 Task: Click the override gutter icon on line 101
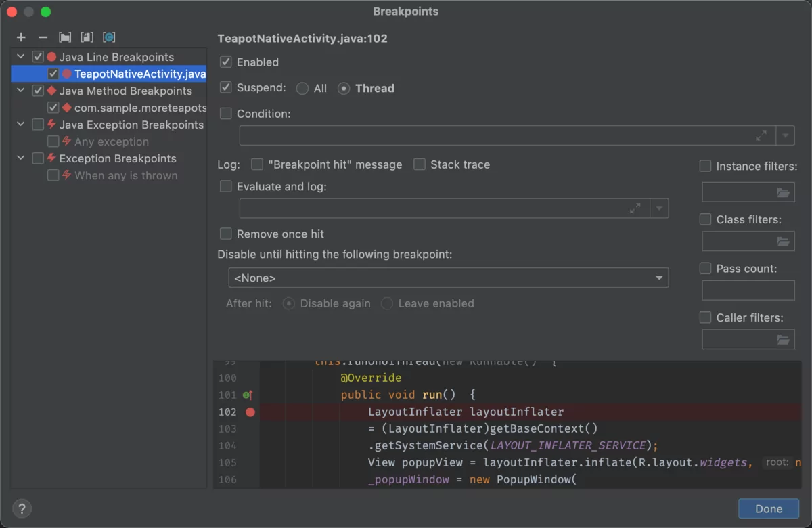(x=248, y=395)
